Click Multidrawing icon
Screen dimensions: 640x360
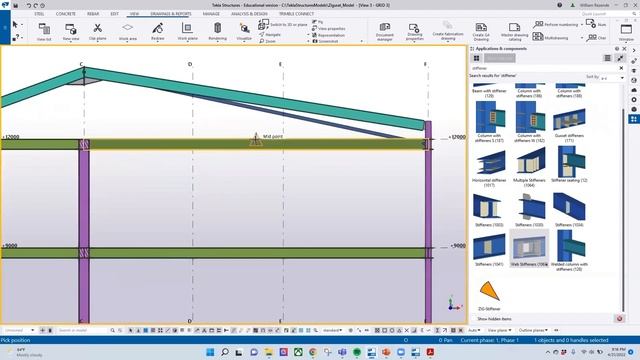click(x=538, y=37)
